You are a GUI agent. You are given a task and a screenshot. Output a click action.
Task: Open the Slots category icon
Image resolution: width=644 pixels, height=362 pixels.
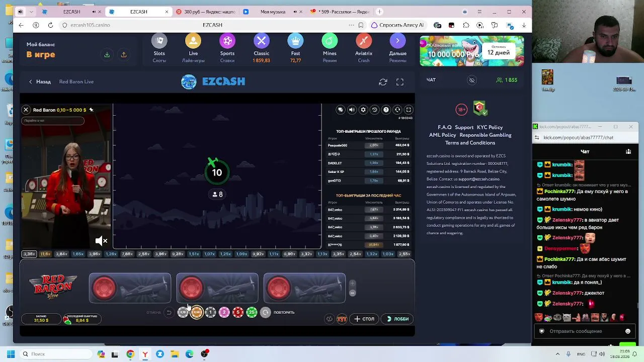click(159, 41)
